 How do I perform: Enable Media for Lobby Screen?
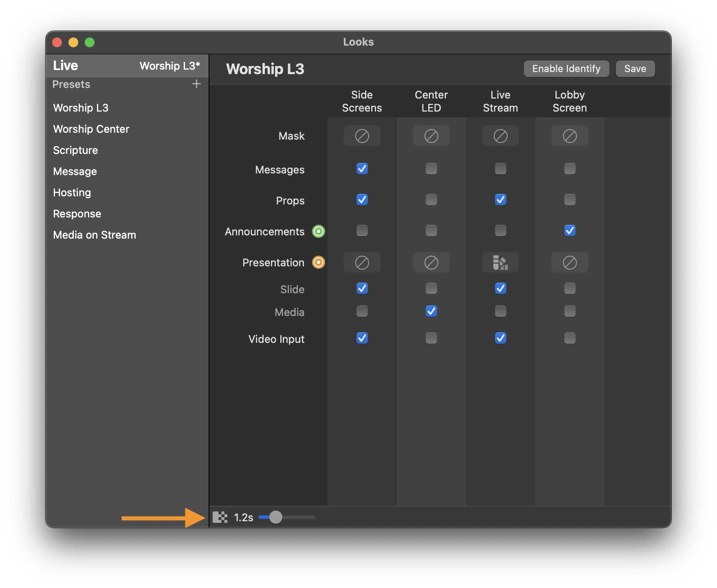pos(570,311)
